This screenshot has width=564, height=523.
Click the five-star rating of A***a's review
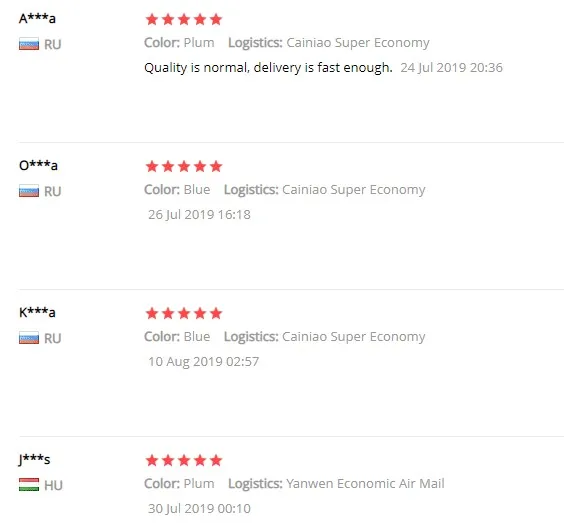184,19
